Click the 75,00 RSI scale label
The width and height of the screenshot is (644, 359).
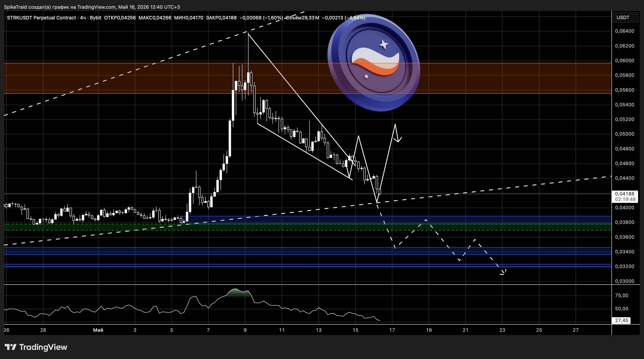[621, 295]
